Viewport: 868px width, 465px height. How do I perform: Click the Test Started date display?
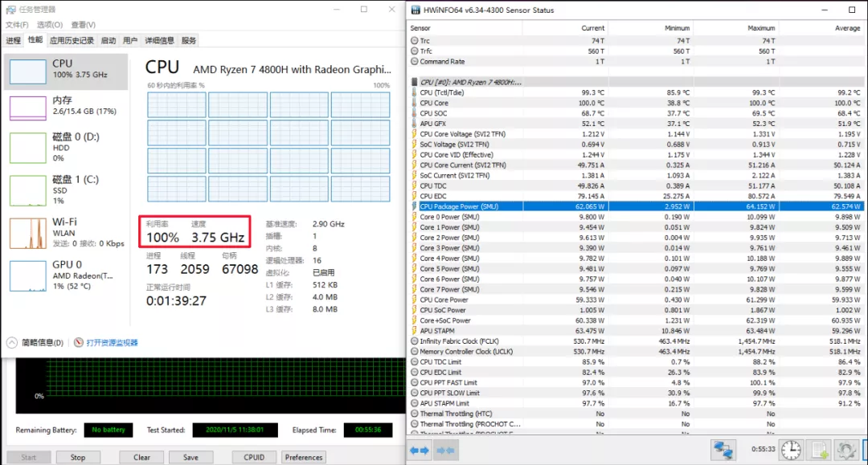point(235,430)
